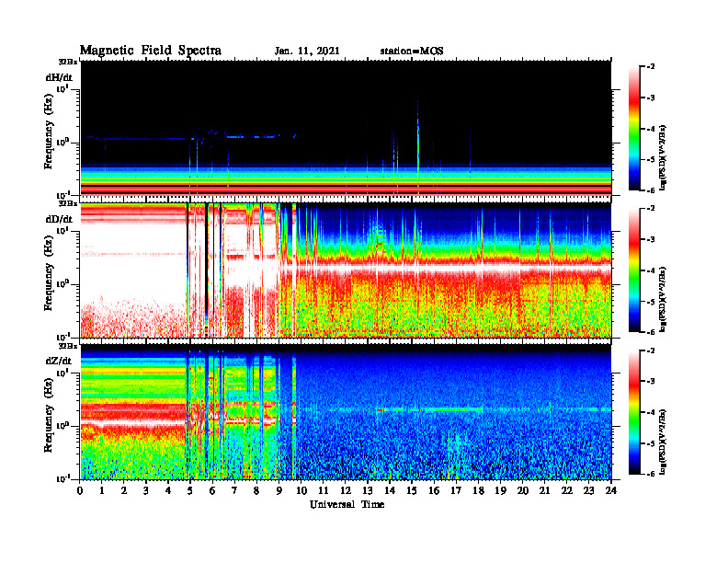The image size is (728, 563).
Task: Click the 10^-1 frequency tick of dZ/dt panel
Action: point(63,479)
